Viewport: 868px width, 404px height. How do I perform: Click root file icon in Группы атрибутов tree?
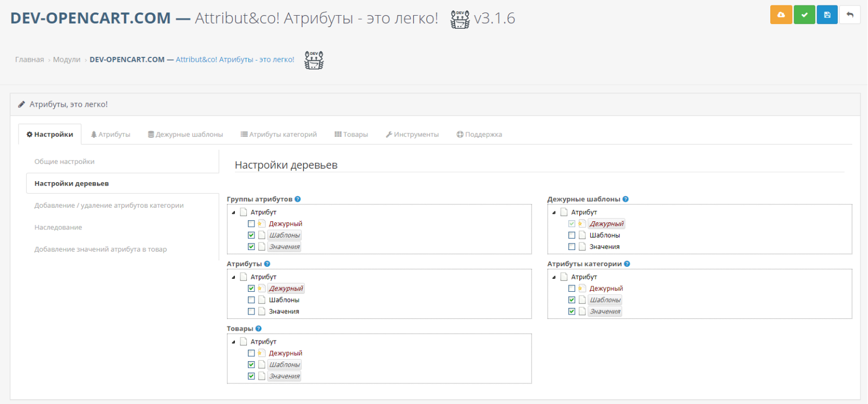tap(244, 212)
